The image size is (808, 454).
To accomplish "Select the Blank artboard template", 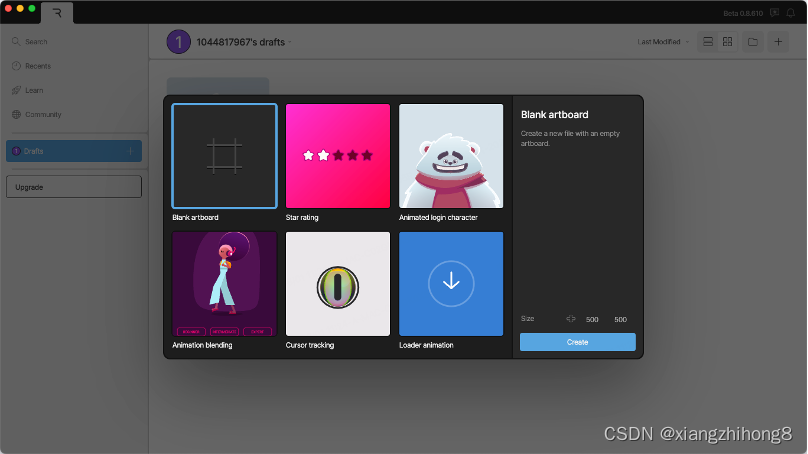I will click(225, 156).
